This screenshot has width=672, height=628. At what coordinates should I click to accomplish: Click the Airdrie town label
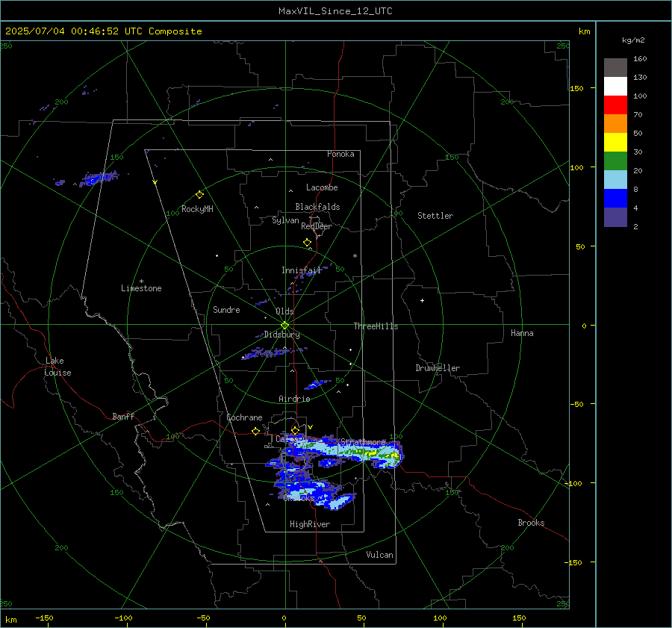[x=294, y=399]
